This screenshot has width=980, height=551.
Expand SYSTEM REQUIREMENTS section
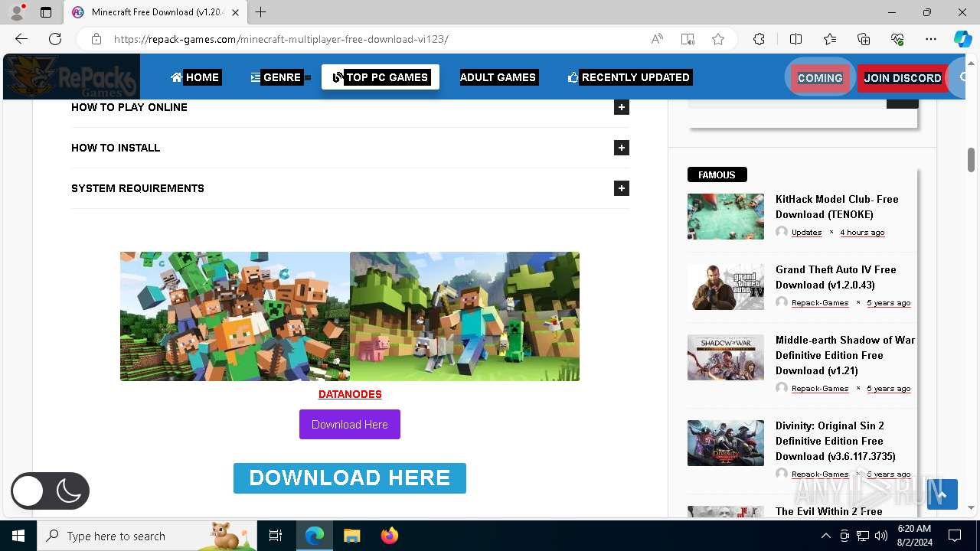click(622, 188)
